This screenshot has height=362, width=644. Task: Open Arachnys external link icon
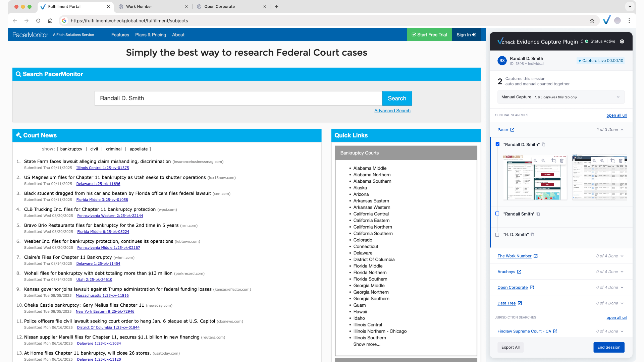[x=519, y=272]
